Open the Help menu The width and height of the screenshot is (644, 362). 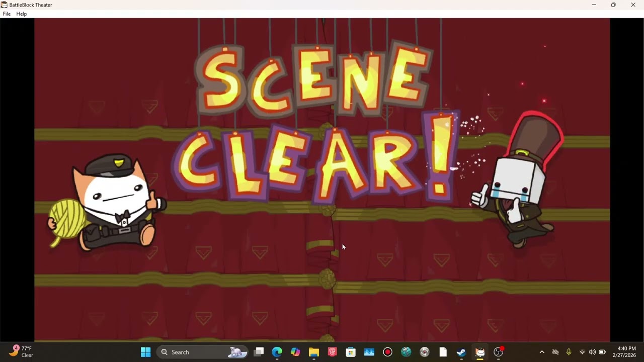pyautogui.click(x=22, y=14)
